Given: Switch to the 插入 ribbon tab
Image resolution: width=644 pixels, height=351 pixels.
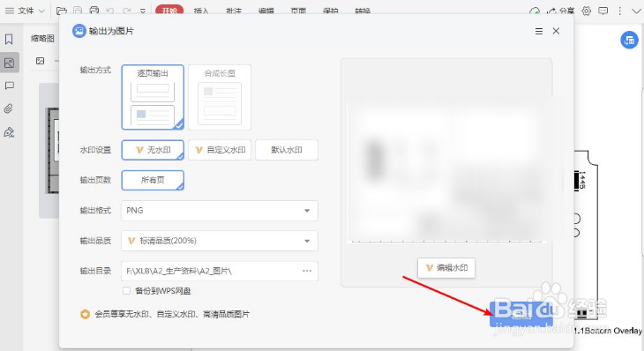Looking at the screenshot, I should coord(201,11).
